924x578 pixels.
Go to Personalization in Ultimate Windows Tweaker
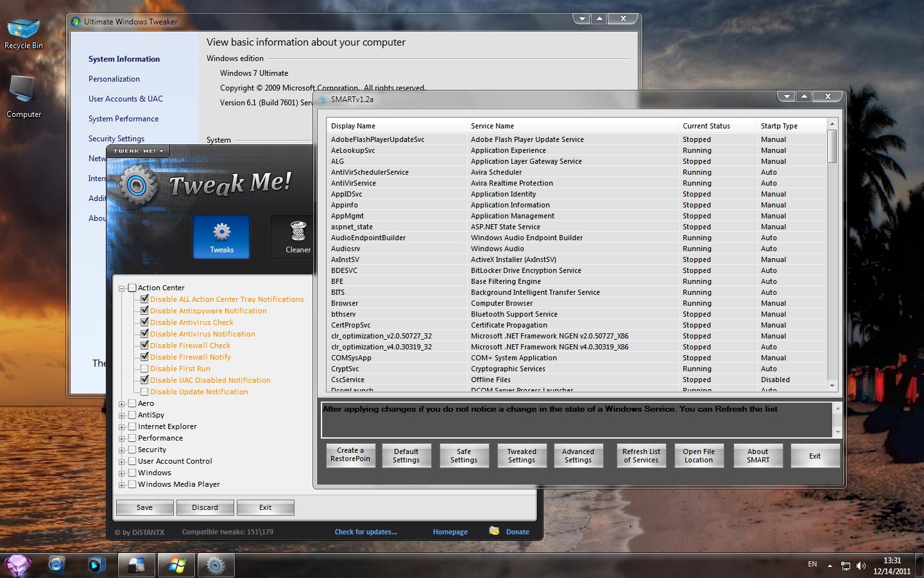(x=114, y=79)
